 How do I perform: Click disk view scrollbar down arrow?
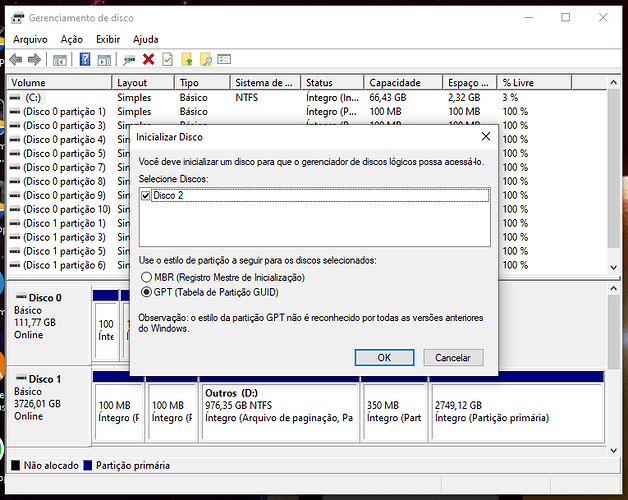[614, 450]
